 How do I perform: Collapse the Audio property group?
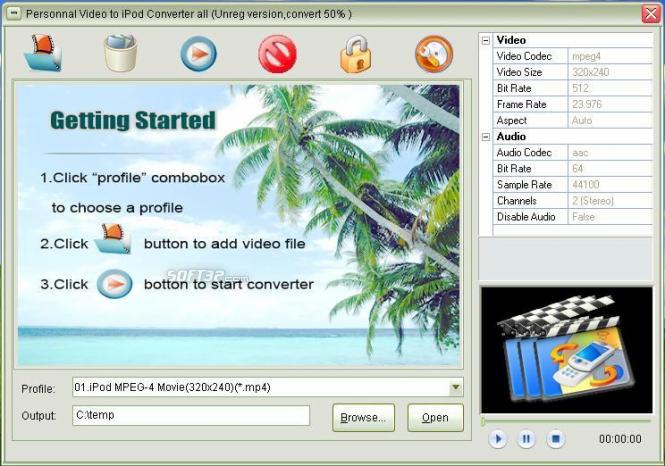486,137
